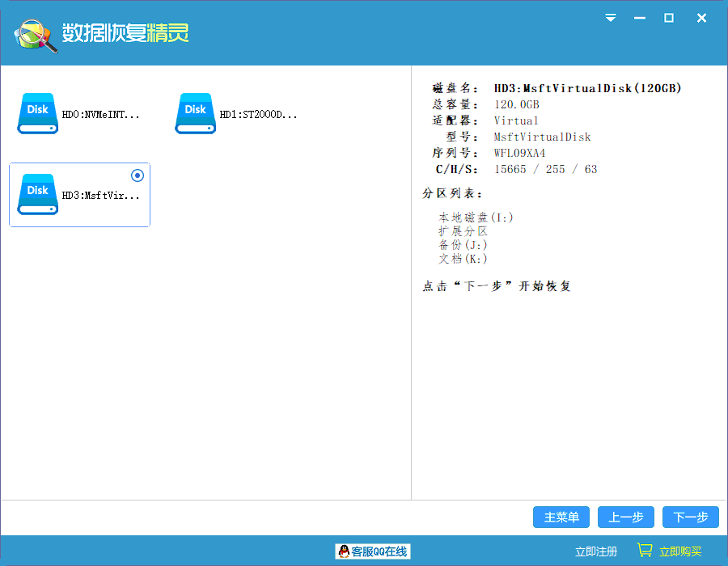This screenshot has height=566, width=728.
Task: Open the title bar drop-down arrow menu
Action: click(x=610, y=17)
